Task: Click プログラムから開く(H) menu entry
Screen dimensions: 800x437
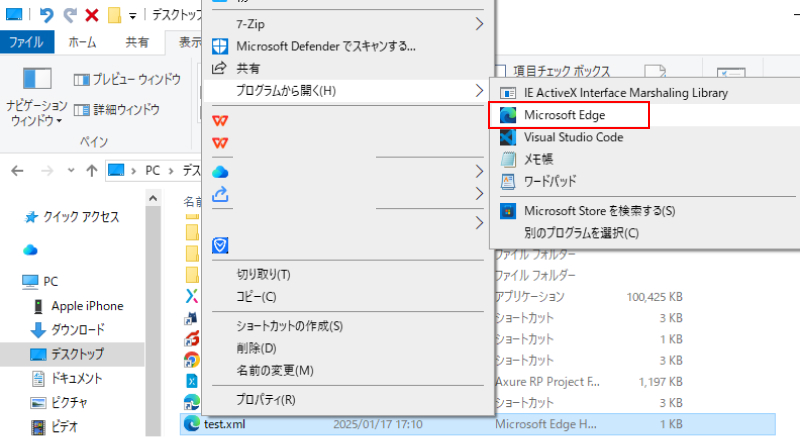Action: click(x=348, y=91)
